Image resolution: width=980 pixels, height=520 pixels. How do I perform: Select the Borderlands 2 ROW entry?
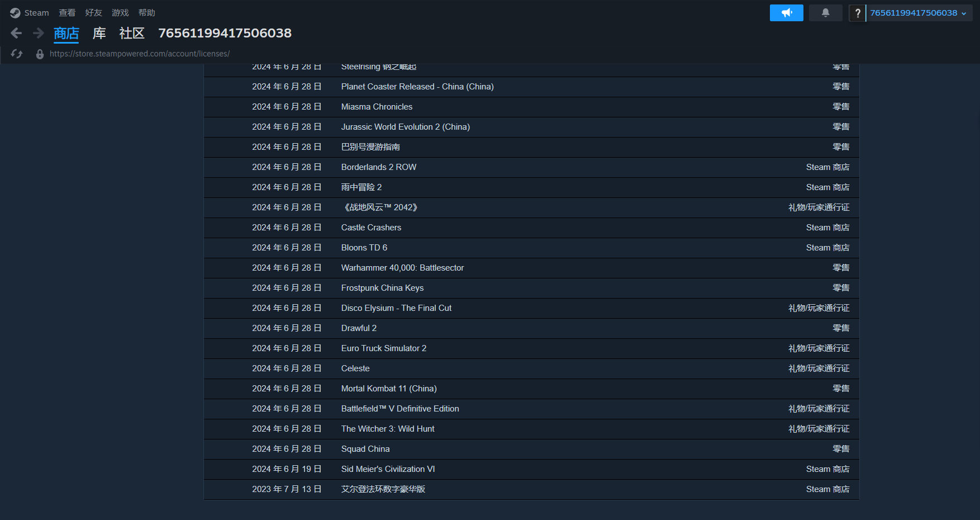point(531,167)
